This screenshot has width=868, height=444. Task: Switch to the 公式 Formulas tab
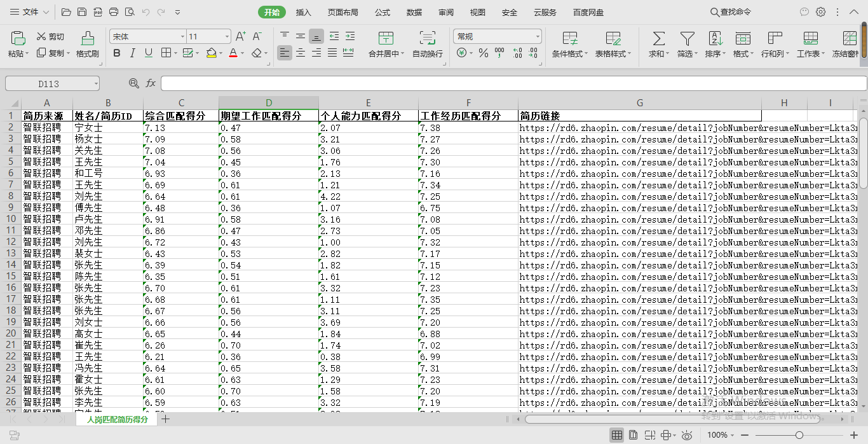(x=383, y=12)
